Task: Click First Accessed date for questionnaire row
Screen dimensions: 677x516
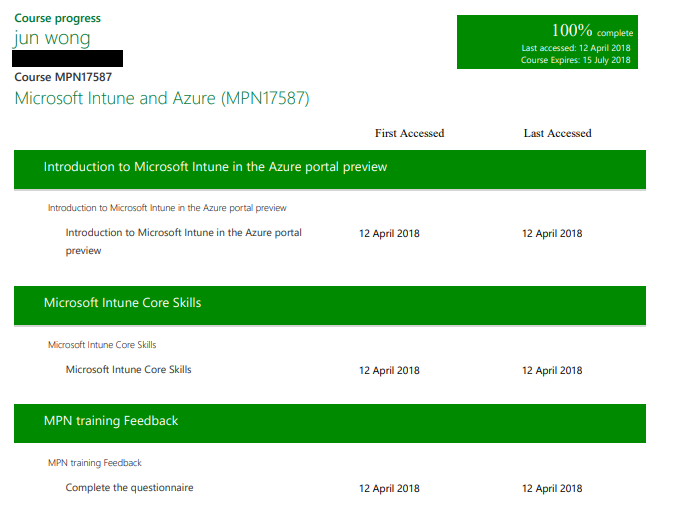Action: (x=389, y=488)
